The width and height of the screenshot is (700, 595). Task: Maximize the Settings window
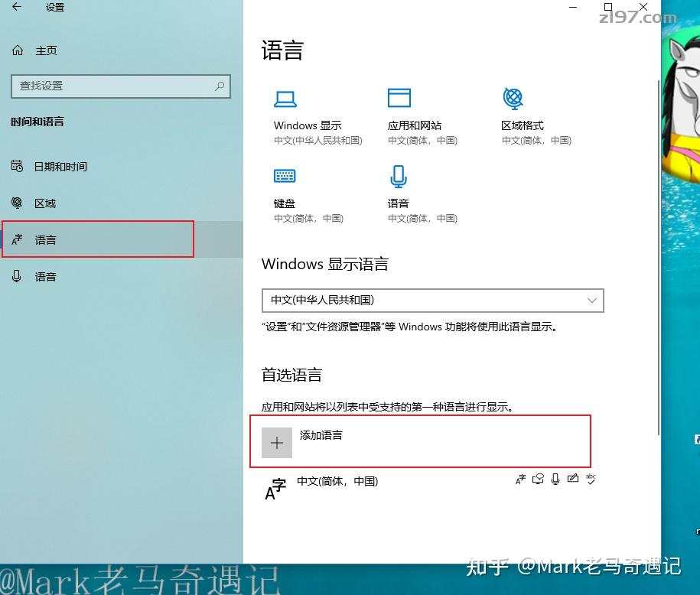(608, 7)
